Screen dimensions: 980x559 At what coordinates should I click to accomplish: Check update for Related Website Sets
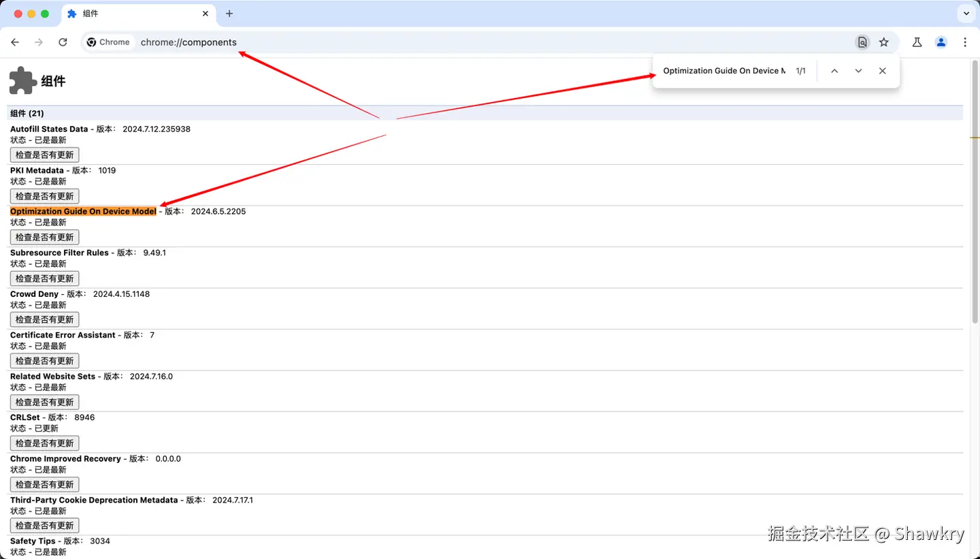point(45,402)
